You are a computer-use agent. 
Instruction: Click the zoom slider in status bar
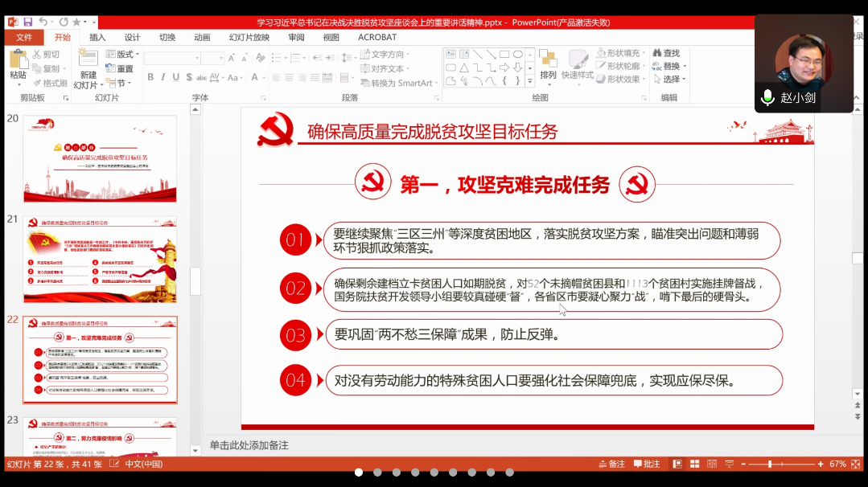[x=770, y=464]
